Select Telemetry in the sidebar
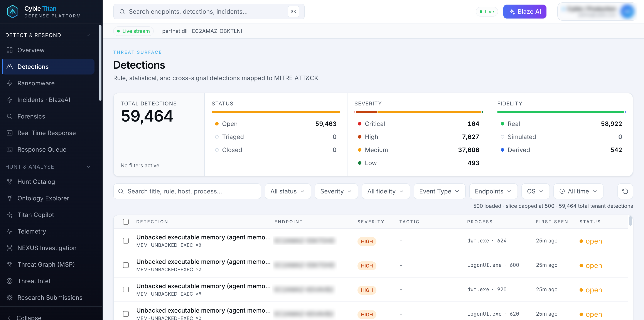The image size is (644, 320). pos(48,231)
